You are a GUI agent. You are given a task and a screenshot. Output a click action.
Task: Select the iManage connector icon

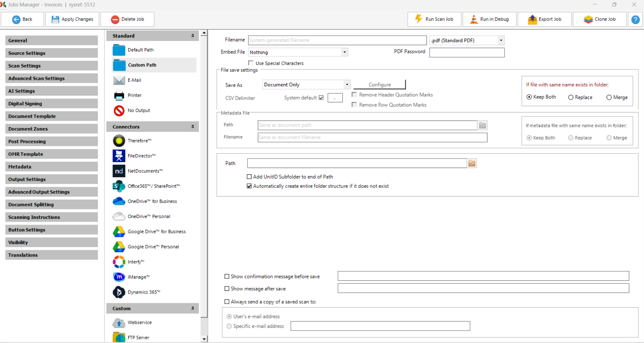(x=119, y=277)
